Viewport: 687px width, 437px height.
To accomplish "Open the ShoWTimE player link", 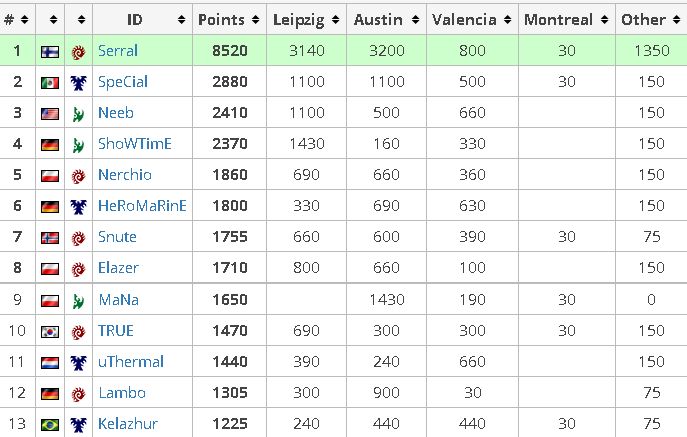I will [x=135, y=144].
